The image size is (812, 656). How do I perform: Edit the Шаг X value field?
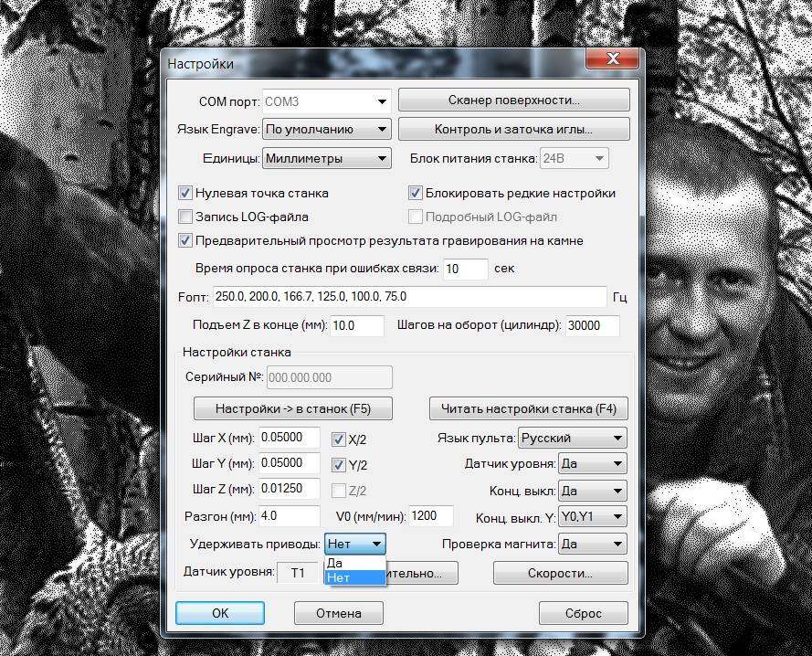[290, 438]
